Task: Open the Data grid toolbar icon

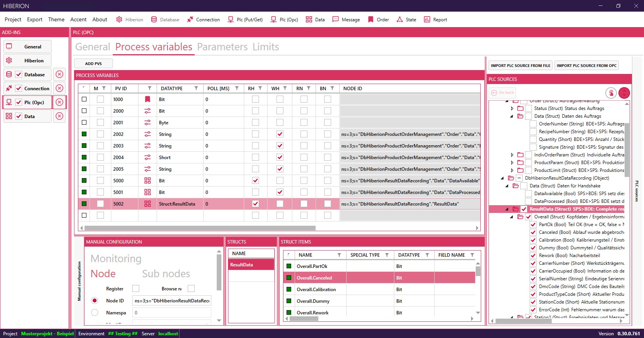Action: [x=309, y=19]
